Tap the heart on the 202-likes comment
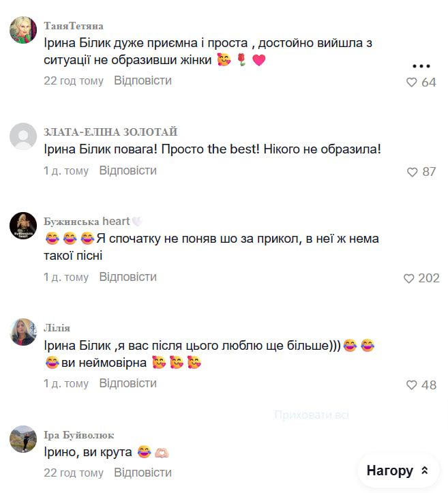Screen dimensions: 448x493 (408, 278)
